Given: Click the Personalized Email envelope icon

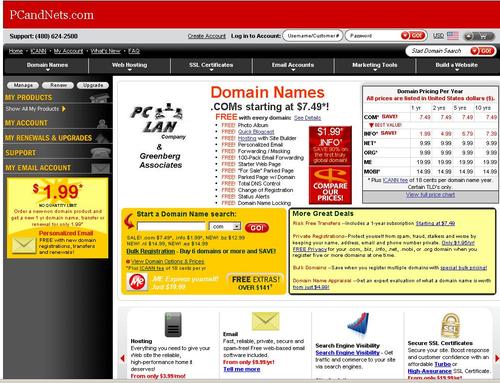Looking at the screenshot, I should coord(24,245).
